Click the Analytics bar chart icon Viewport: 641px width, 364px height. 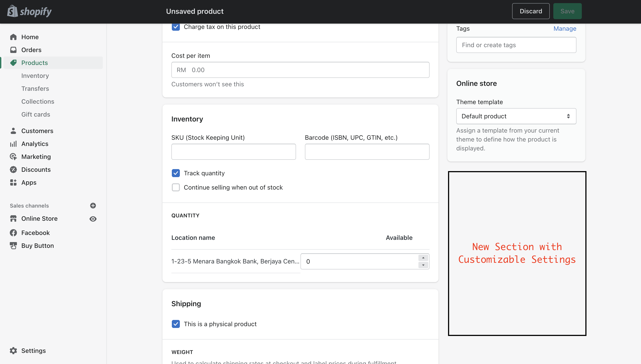[13, 144]
